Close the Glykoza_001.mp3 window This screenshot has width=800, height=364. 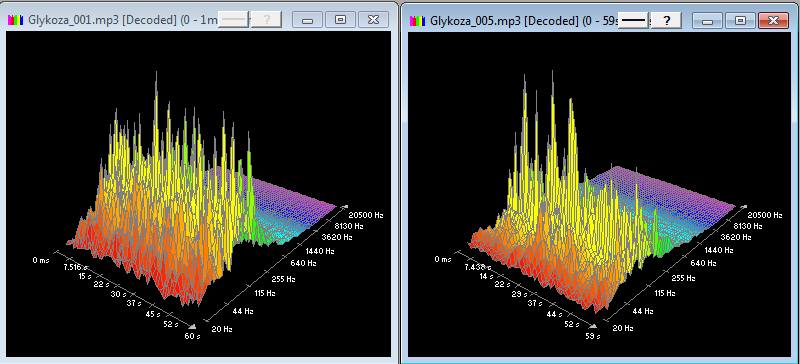pyautogui.click(x=373, y=20)
